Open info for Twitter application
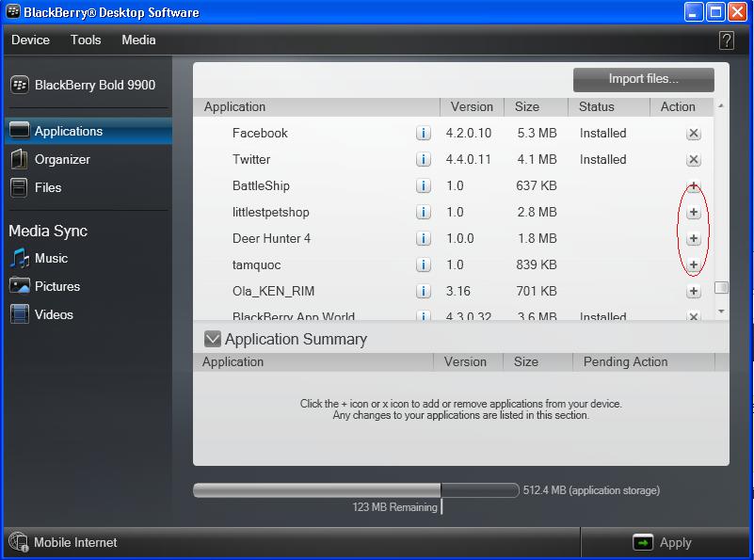Image resolution: width=754 pixels, height=560 pixels. coord(424,159)
